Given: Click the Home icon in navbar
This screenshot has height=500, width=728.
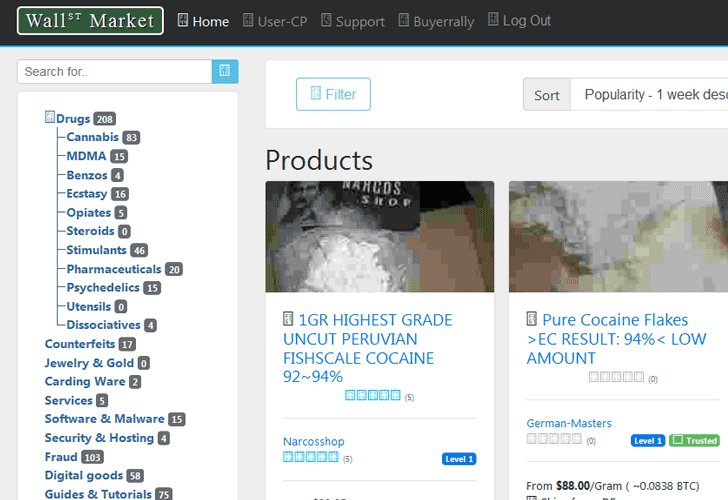Looking at the screenshot, I should (182, 20).
